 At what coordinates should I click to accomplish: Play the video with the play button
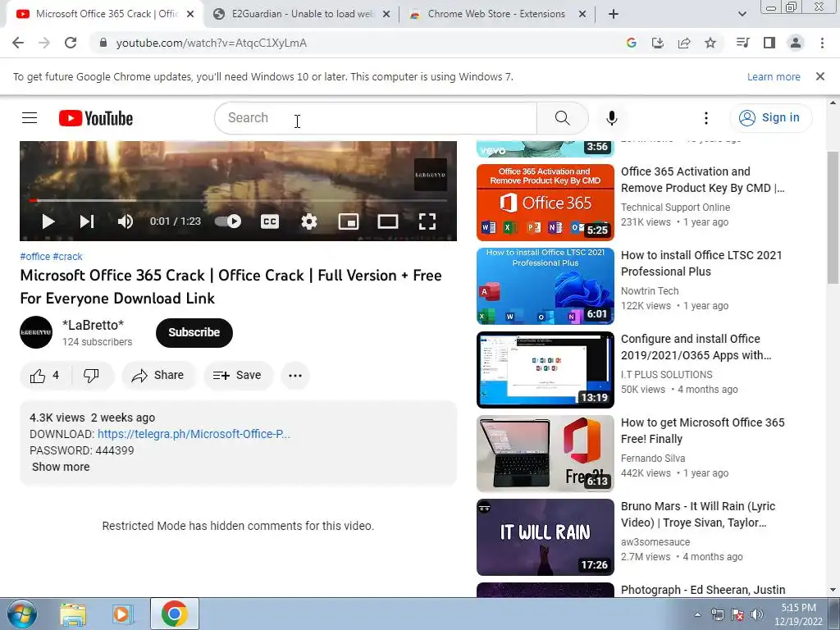coord(48,221)
